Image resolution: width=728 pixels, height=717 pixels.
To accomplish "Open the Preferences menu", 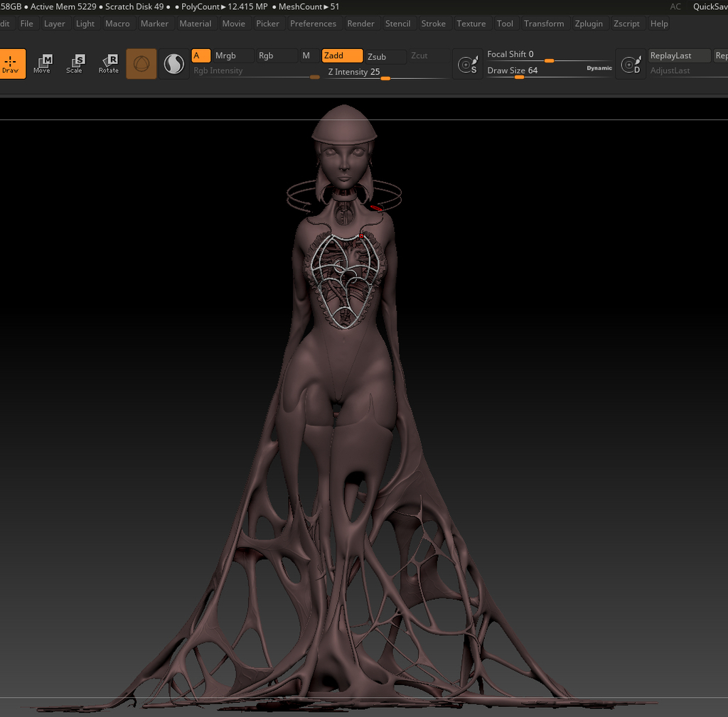I will (313, 23).
